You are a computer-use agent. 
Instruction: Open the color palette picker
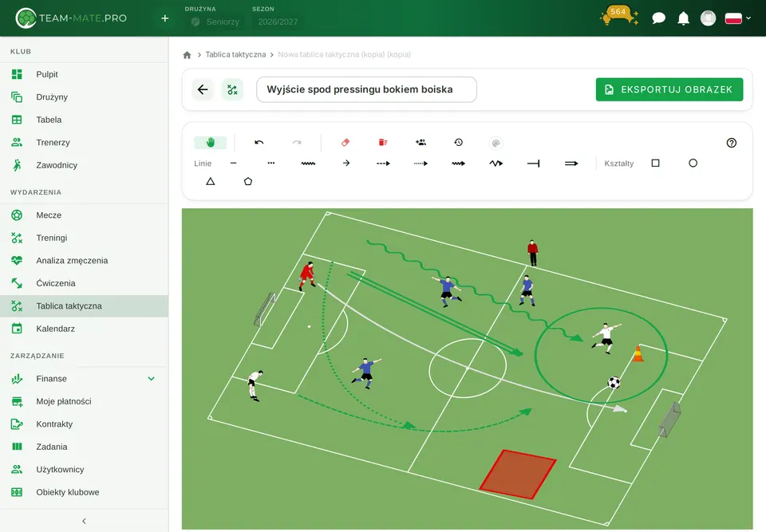(x=496, y=143)
